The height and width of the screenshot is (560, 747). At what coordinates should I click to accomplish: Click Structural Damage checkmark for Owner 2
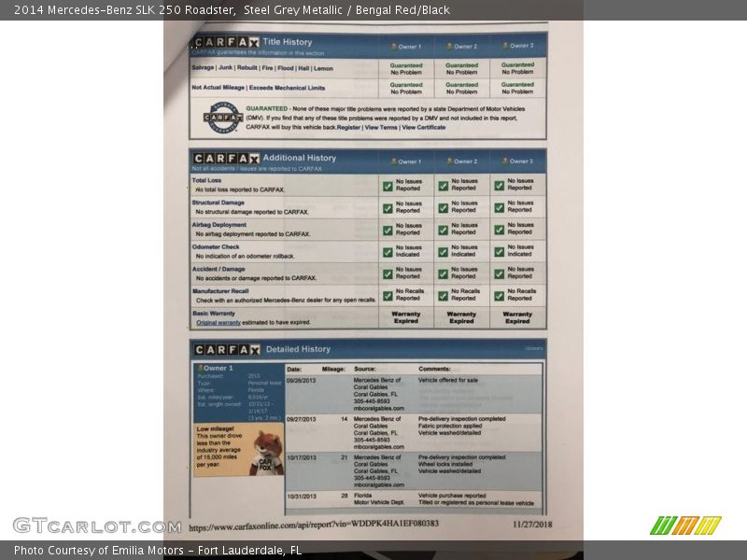click(x=443, y=208)
